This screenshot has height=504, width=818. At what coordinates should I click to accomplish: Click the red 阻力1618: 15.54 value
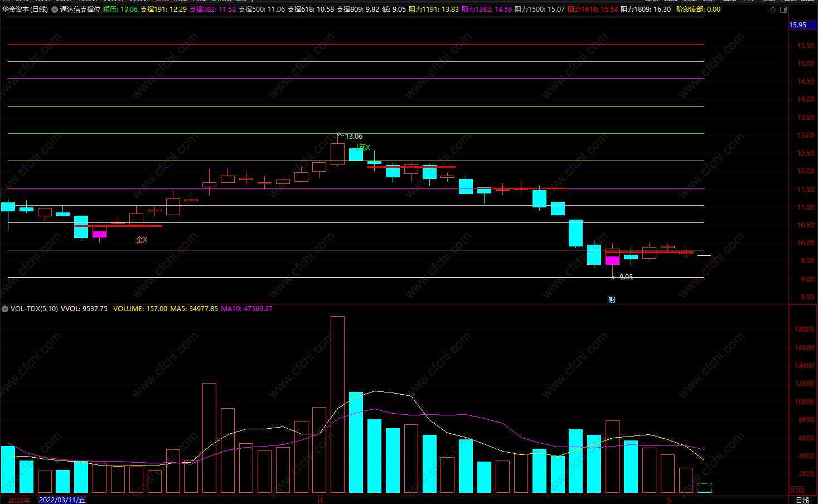point(593,9)
